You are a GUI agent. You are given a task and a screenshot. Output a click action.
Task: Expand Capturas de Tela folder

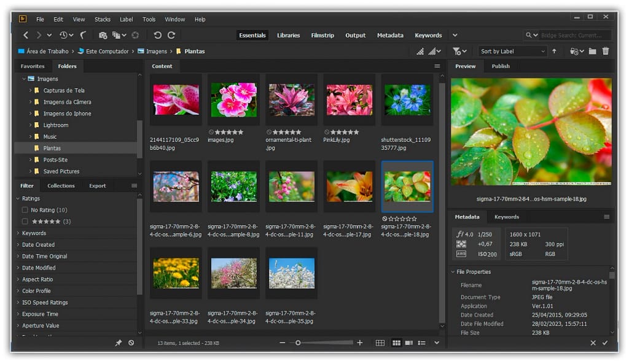coord(30,91)
